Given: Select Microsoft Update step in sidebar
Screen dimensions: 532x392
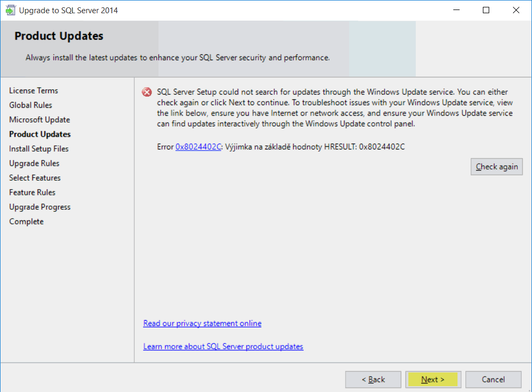Looking at the screenshot, I should (39, 120).
